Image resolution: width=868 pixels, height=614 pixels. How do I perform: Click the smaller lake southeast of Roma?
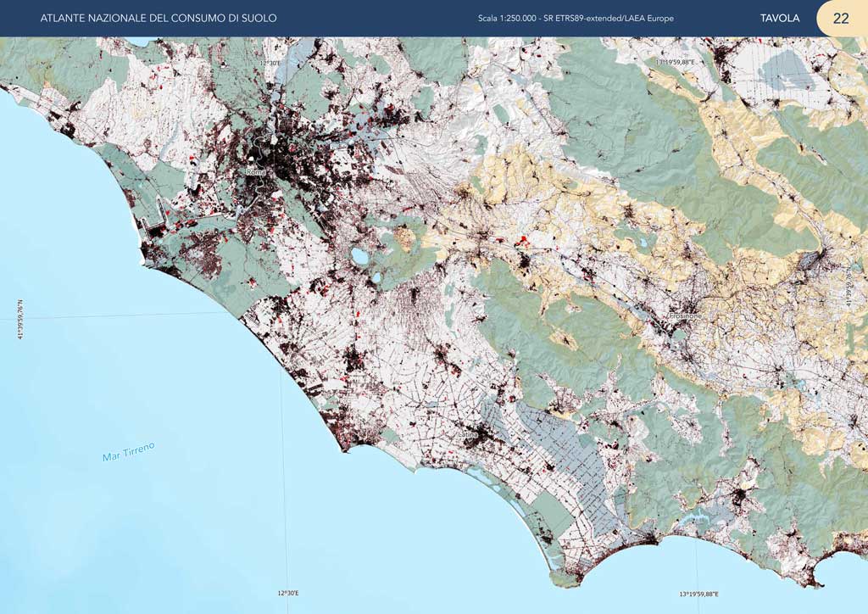[376, 277]
